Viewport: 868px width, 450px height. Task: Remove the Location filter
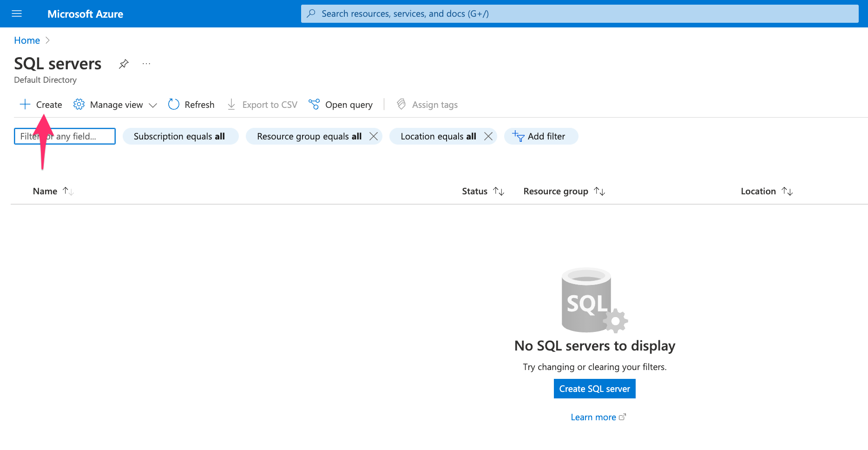click(488, 136)
